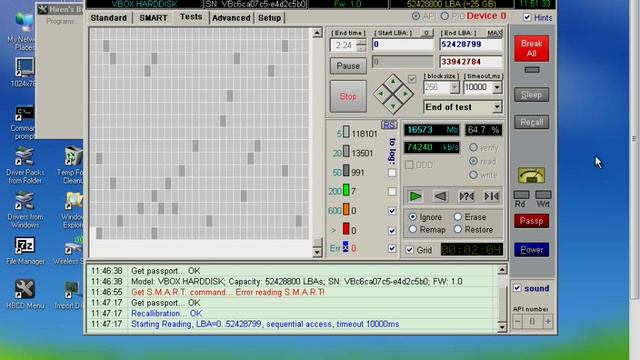Open the Temp Folder Cleanup desktop icon

[71, 165]
